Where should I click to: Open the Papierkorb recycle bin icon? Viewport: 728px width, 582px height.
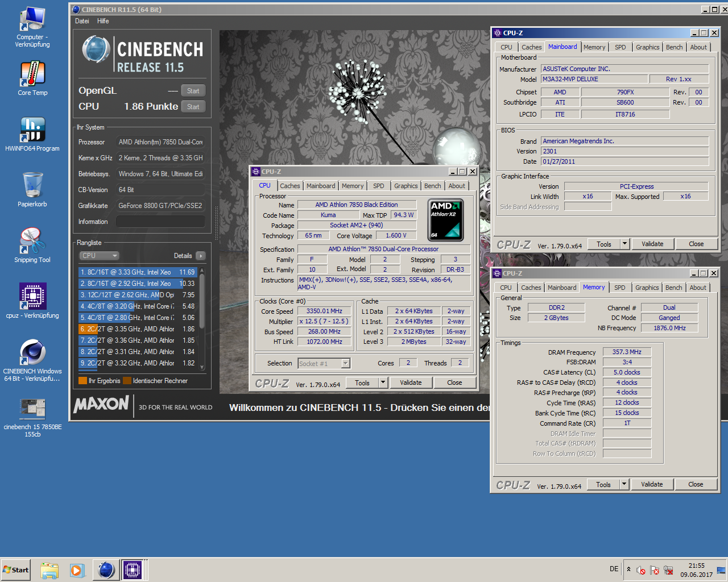32,190
